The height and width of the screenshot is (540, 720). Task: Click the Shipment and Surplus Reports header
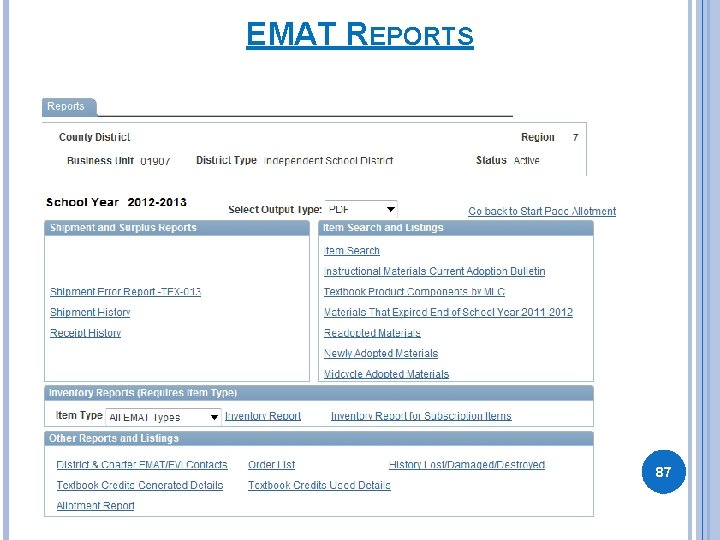(177, 228)
